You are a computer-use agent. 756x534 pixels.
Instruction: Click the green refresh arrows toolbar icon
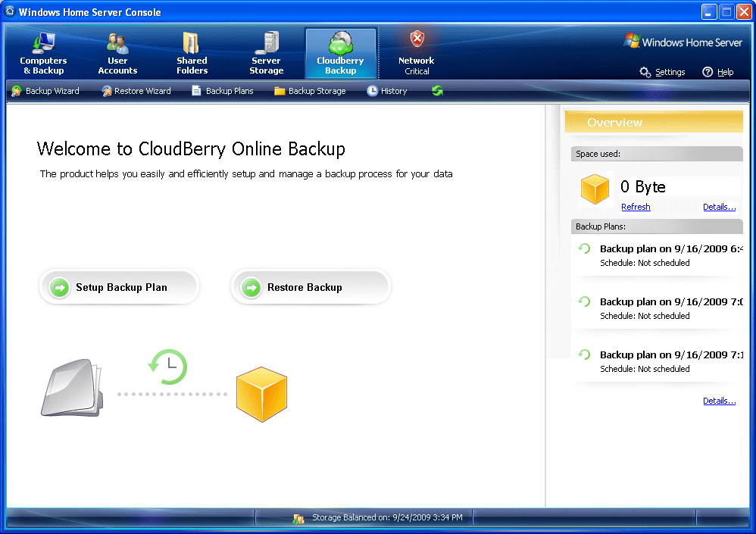tap(437, 91)
